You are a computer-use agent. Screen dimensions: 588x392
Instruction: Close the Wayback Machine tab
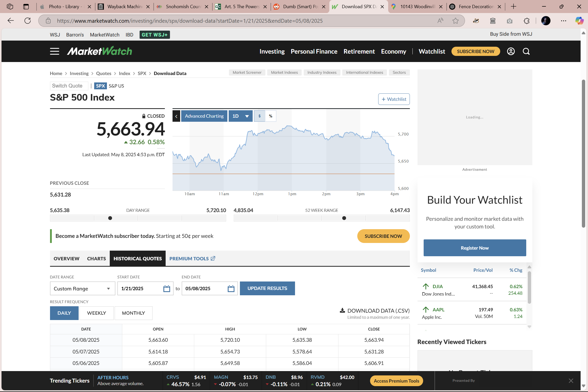point(148,7)
